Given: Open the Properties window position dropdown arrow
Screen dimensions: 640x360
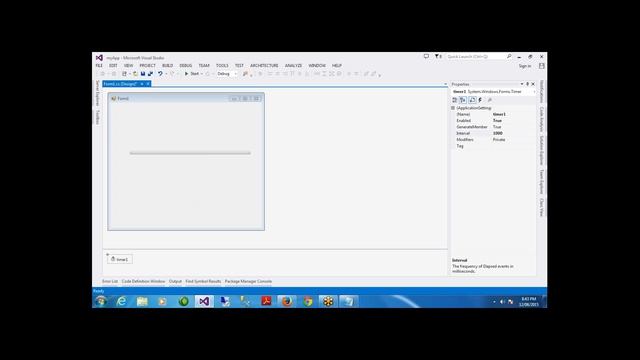Looking at the screenshot, I should [x=522, y=84].
